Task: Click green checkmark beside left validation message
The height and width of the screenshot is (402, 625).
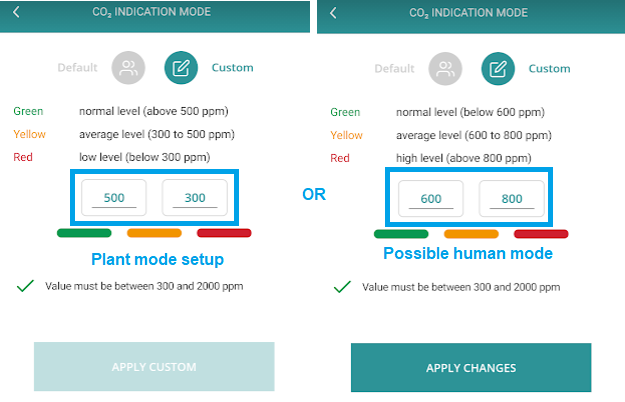Action: (25, 286)
